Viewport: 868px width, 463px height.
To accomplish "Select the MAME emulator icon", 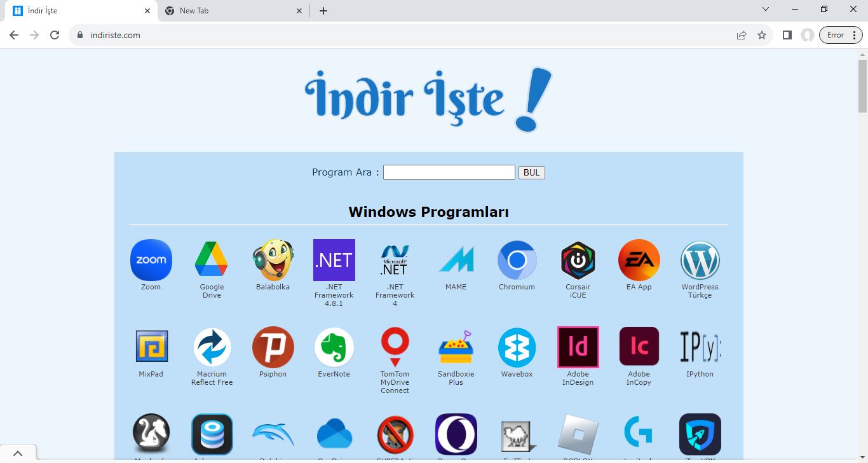I will pos(456,260).
